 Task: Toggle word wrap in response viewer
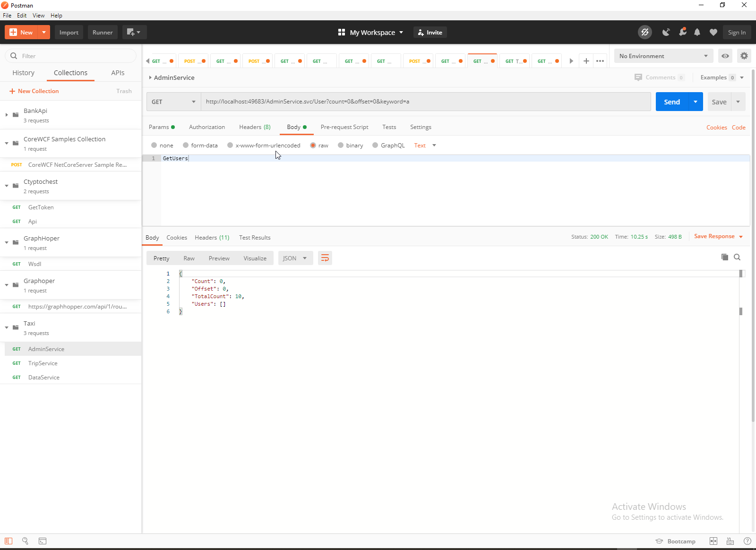tap(325, 258)
